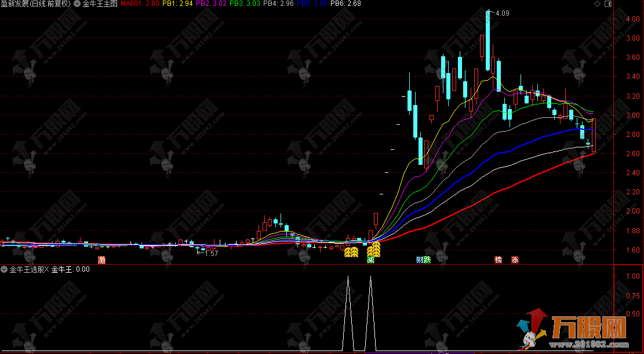This screenshot has height=354, width=644.
Task: Click the diamond icon at top right
Action: tap(597, 3)
